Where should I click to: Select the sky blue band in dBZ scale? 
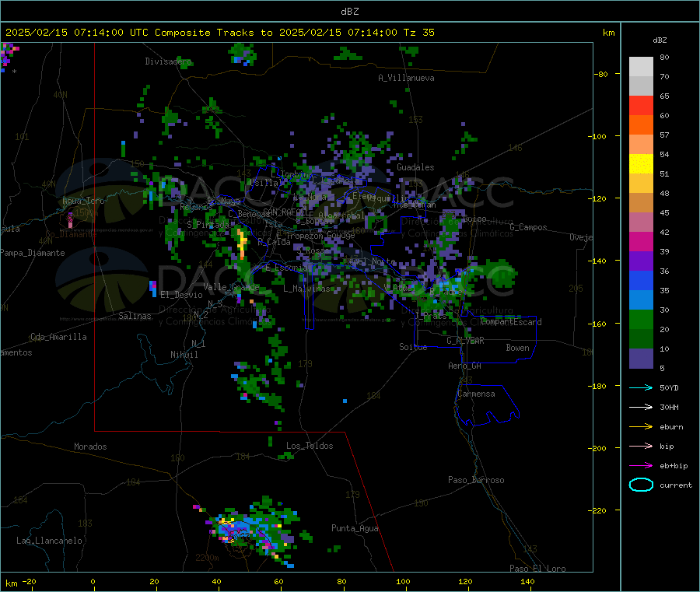[x=641, y=300]
